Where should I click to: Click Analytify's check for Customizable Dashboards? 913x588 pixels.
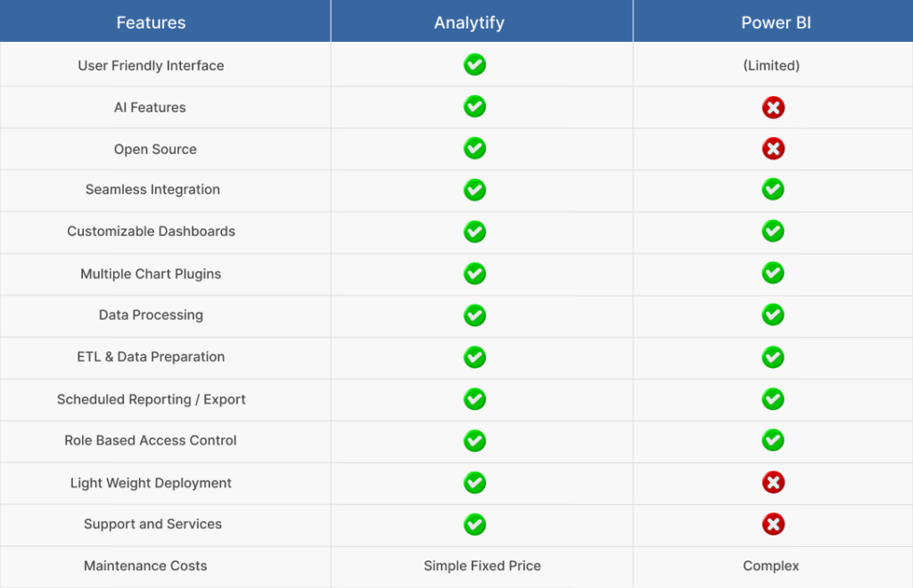[474, 232]
